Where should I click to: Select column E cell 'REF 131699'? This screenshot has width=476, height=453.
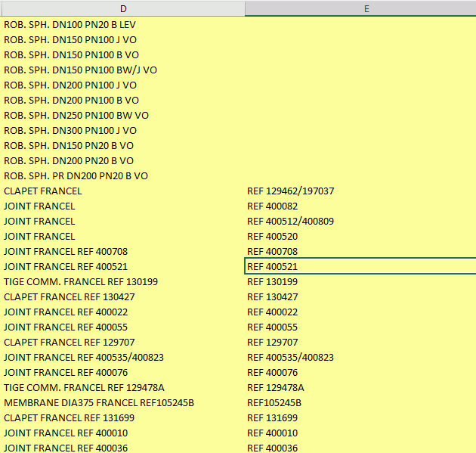coord(360,418)
